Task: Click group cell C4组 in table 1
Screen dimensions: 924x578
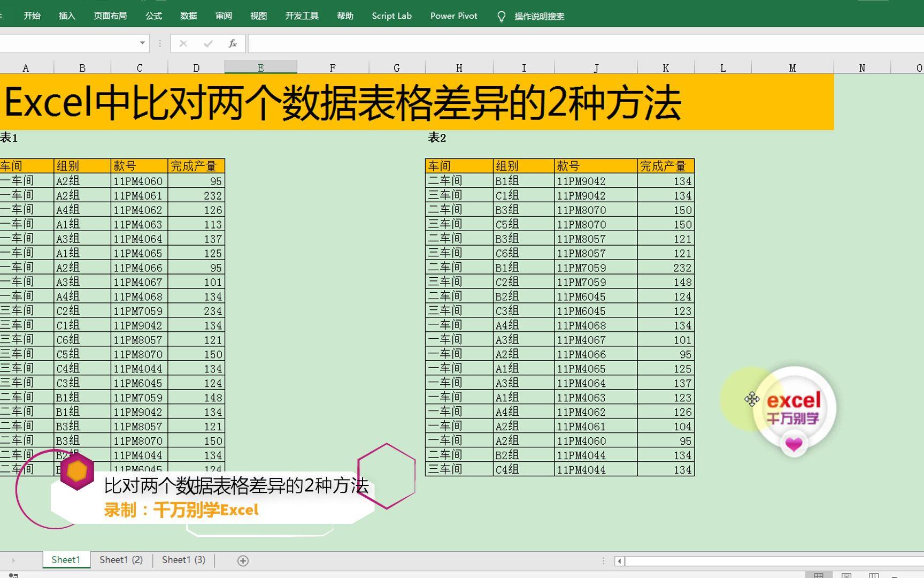Action: pos(82,369)
